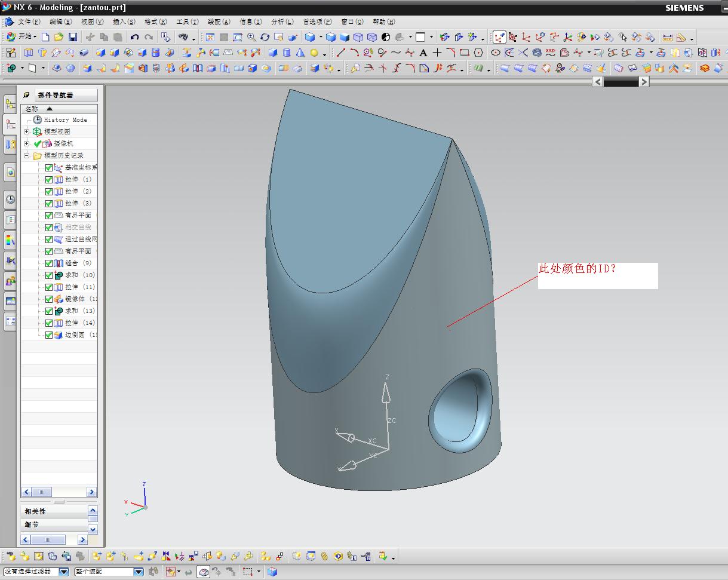Sort by the 名称 column header
The image size is (728, 580).
point(59,109)
